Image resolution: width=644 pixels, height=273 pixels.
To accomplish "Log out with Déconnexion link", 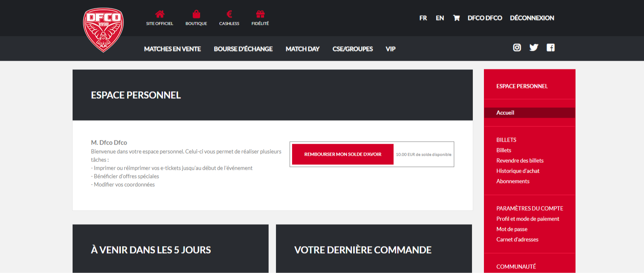I will pos(532,18).
